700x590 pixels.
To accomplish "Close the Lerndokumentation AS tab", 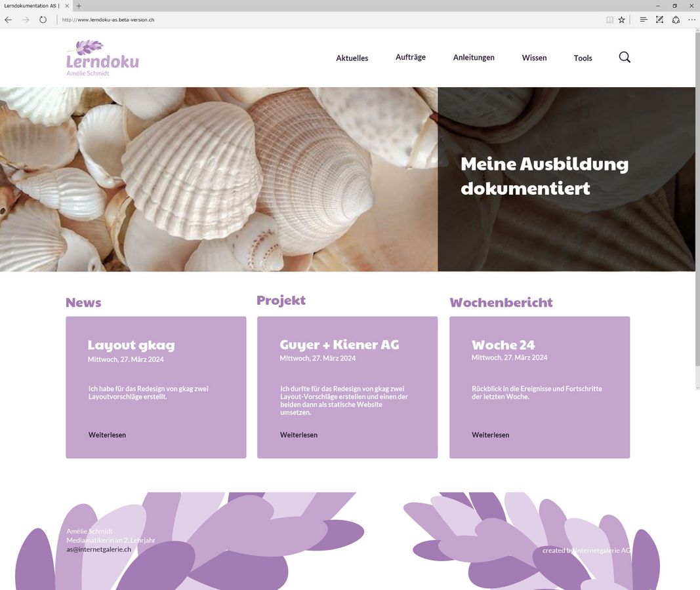I will coord(67,6).
